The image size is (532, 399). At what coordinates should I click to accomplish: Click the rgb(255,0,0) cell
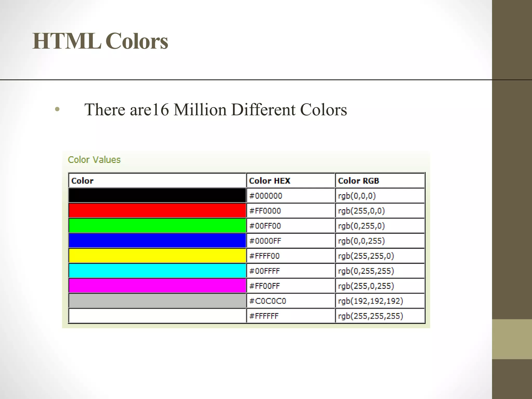coord(380,211)
